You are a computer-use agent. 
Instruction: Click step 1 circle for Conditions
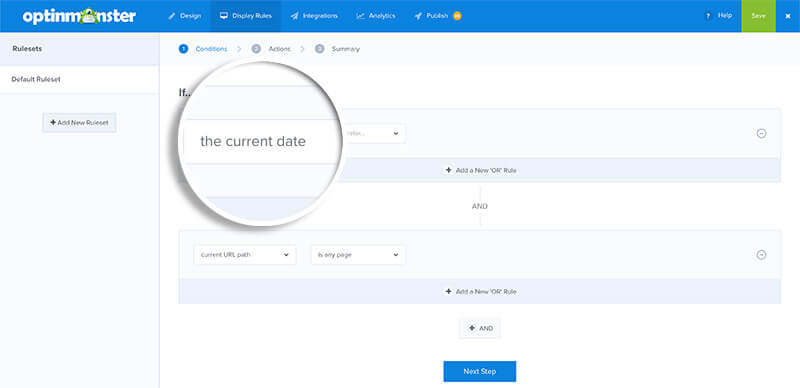coord(183,49)
